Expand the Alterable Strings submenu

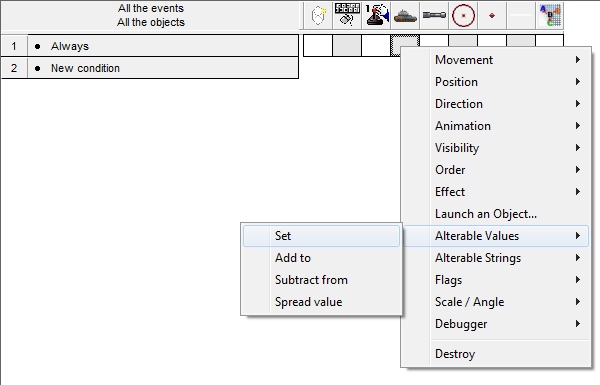point(496,258)
